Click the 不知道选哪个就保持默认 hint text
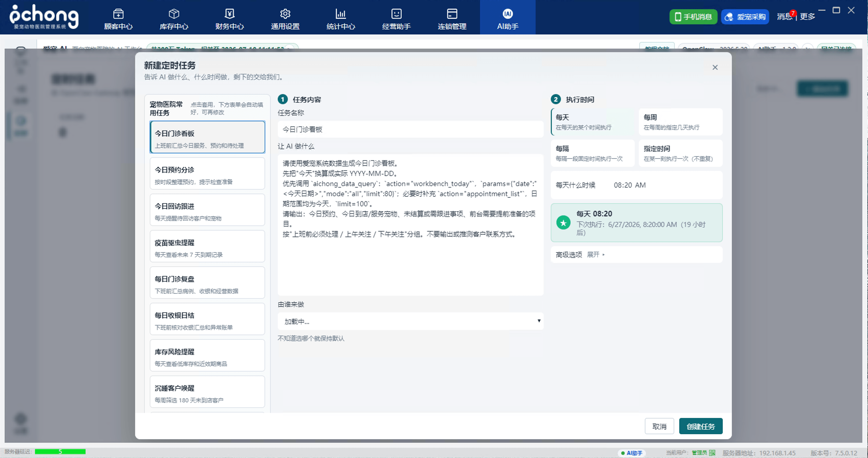This screenshot has height=458, width=868. tap(311, 338)
